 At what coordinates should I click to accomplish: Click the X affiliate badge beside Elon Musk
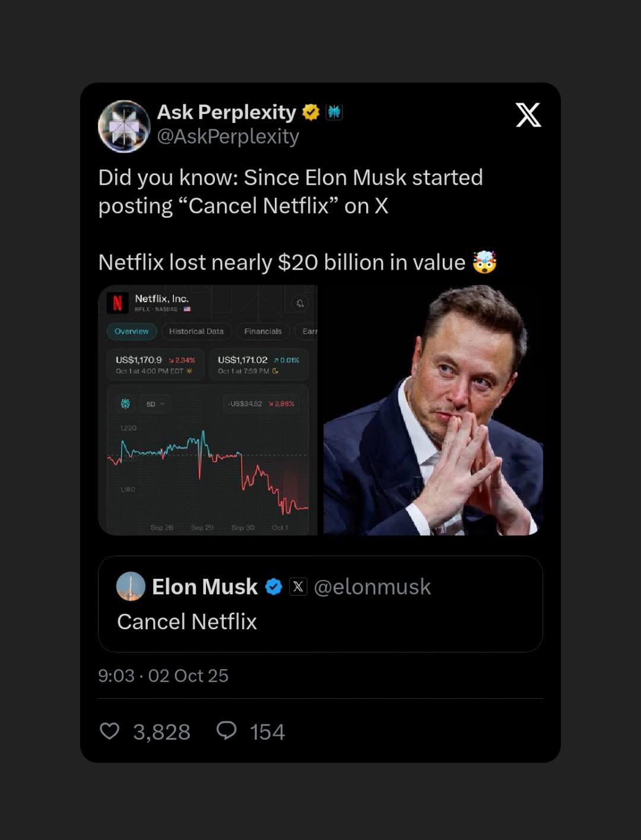tap(298, 587)
